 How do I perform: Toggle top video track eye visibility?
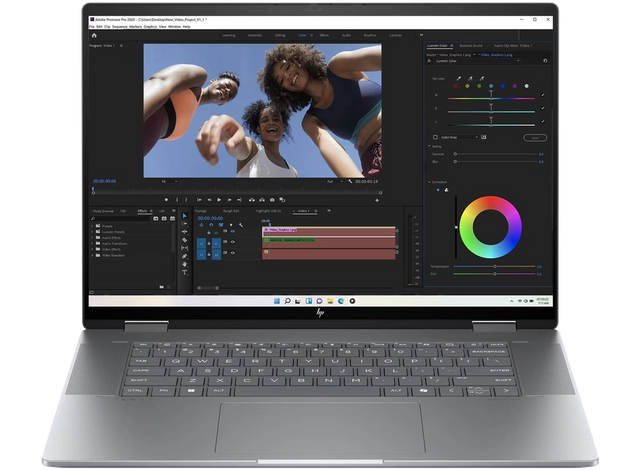pos(233,231)
